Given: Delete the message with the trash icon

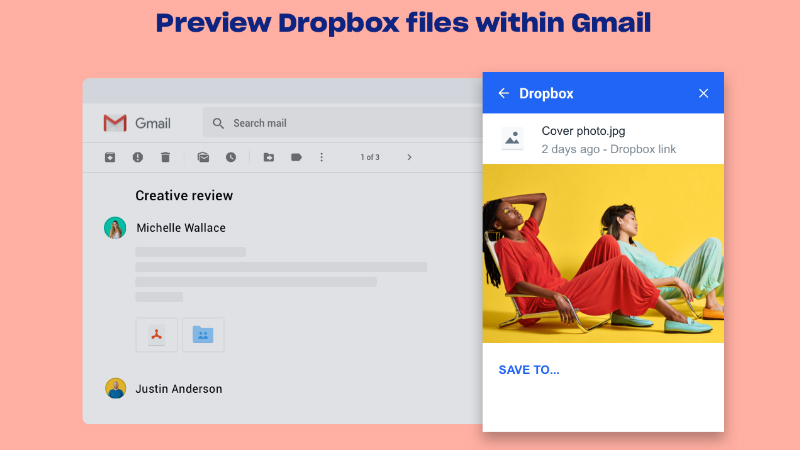Looking at the screenshot, I should [x=165, y=157].
